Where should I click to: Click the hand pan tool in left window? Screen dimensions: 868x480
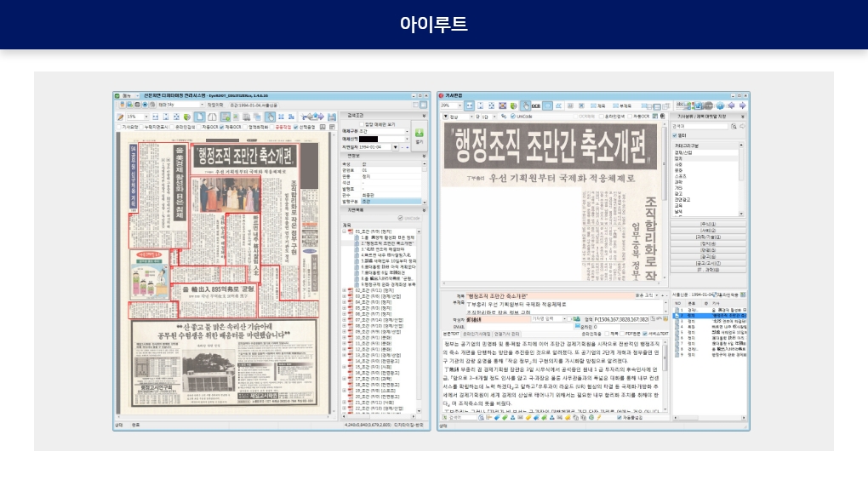270,117
